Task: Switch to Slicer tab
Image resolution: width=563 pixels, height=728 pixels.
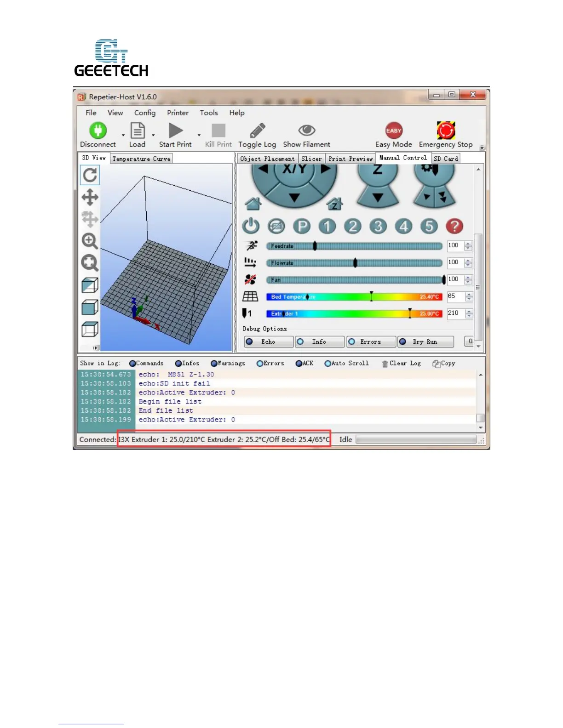Action: (311, 159)
